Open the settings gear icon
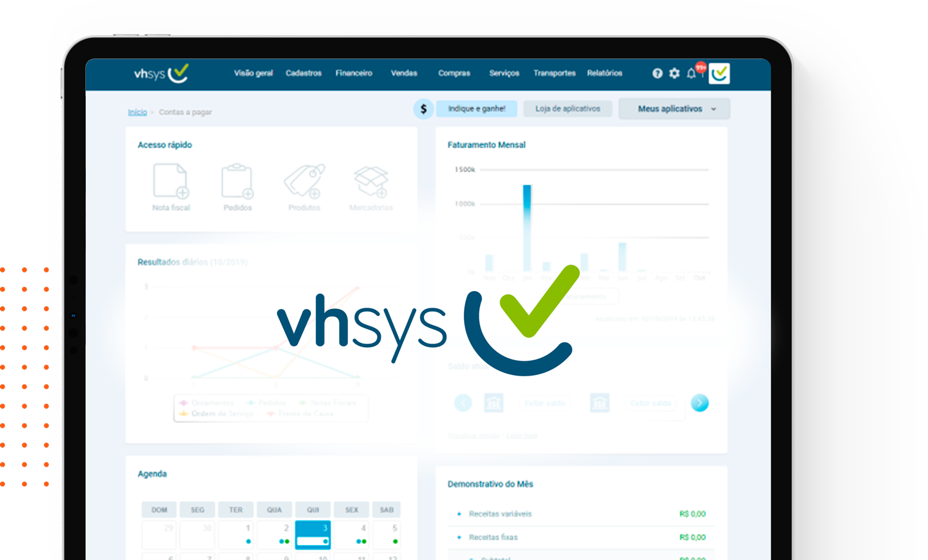Image resolution: width=928 pixels, height=560 pixels. point(674,73)
